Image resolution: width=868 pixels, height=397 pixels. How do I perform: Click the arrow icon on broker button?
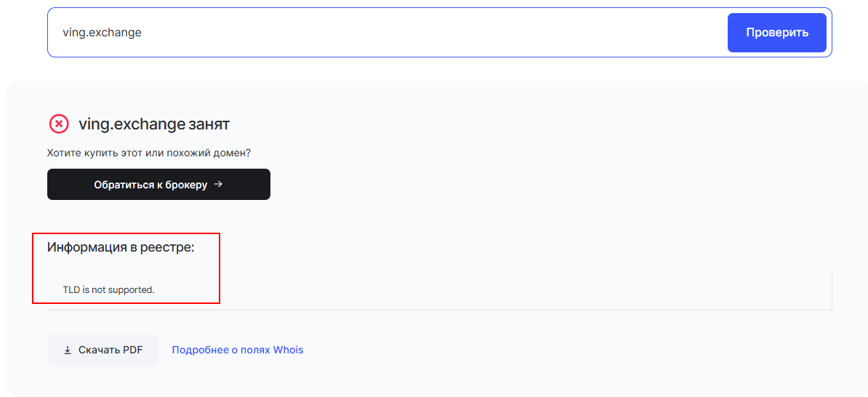click(x=218, y=185)
